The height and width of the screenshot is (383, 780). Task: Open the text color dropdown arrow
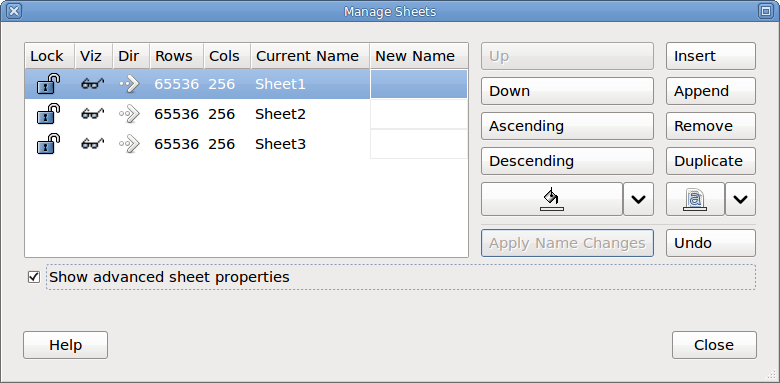[x=740, y=199]
